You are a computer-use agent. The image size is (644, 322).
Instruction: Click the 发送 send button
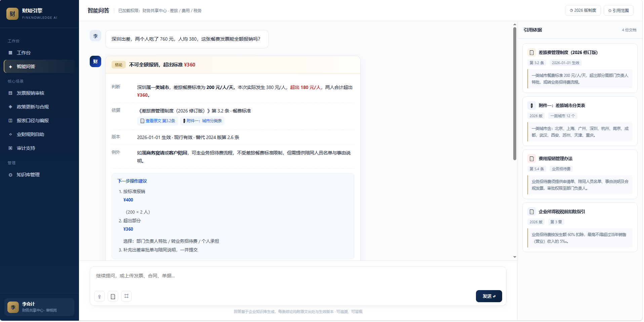489,296
